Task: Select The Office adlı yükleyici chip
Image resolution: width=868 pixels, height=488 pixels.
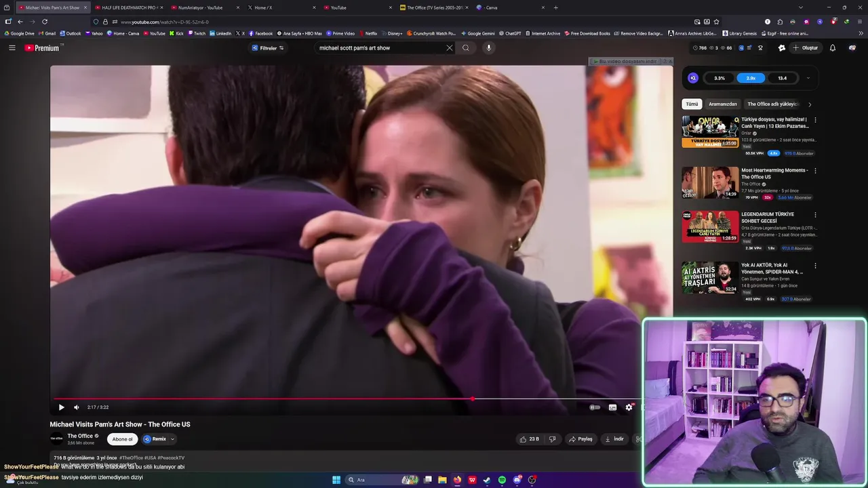Action: [x=772, y=104]
